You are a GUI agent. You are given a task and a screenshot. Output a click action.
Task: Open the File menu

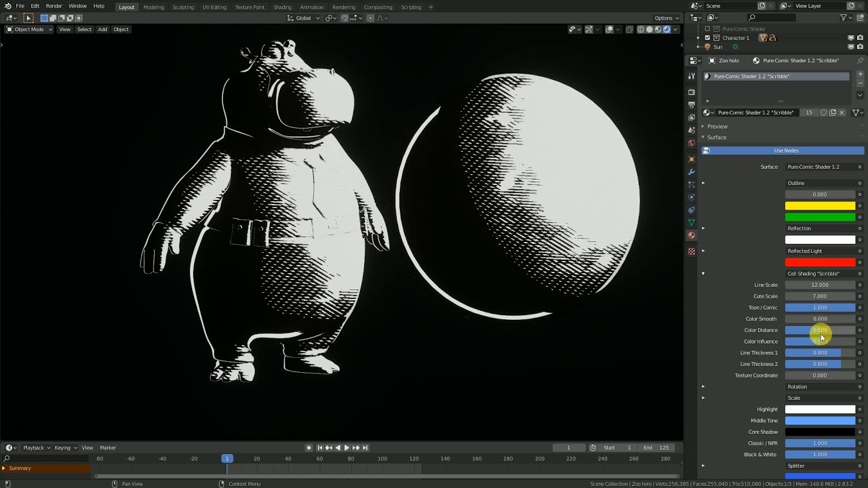click(20, 6)
